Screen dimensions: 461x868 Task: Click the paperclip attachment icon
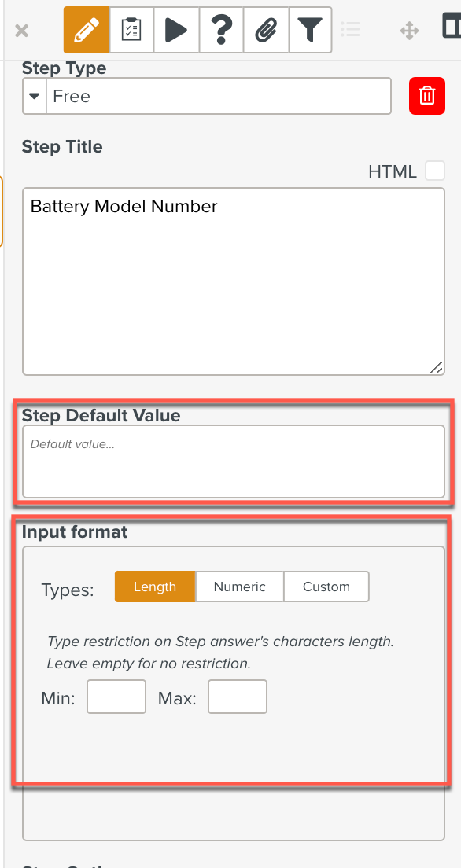pos(265,30)
